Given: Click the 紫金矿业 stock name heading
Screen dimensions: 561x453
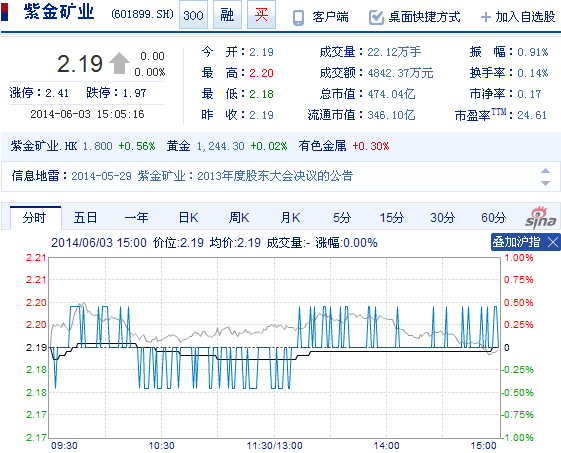Looking at the screenshot, I should pyautogui.click(x=59, y=12).
